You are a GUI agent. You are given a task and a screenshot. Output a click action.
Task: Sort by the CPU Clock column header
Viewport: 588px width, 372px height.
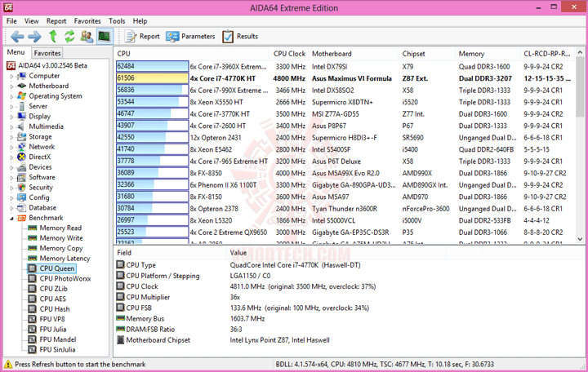(x=289, y=54)
